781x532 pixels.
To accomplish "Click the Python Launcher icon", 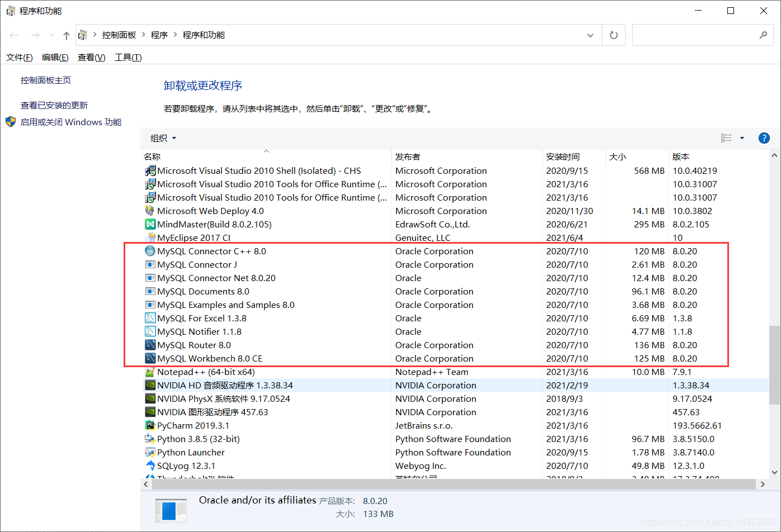I will point(150,452).
